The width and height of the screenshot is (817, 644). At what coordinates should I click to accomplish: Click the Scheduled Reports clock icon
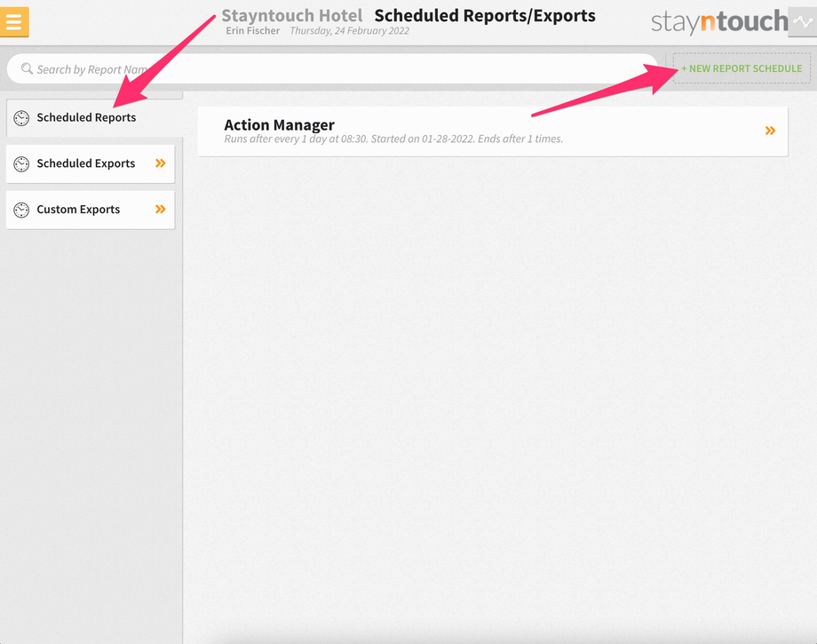[x=21, y=118]
